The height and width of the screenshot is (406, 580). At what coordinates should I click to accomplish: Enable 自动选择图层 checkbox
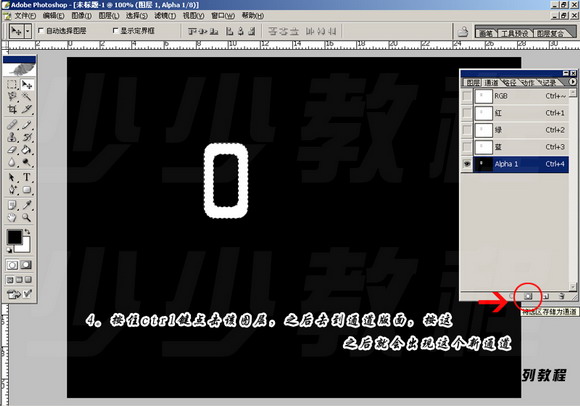click(x=41, y=31)
